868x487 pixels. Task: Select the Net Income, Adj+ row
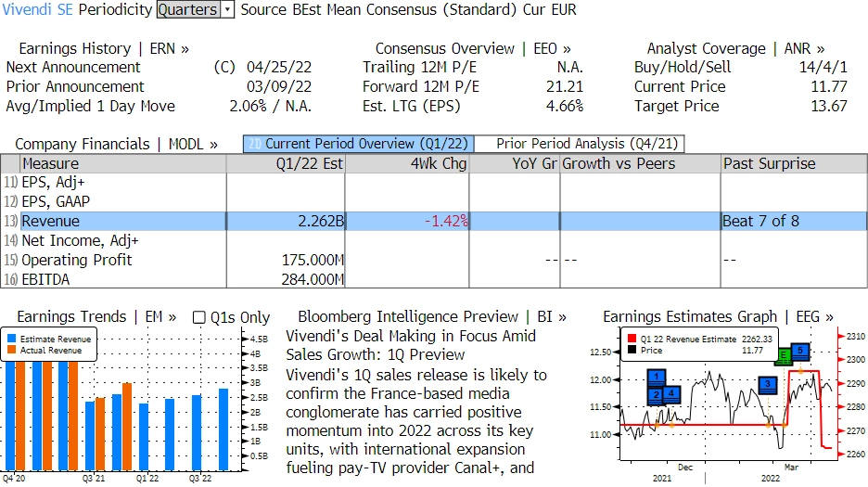(x=433, y=240)
